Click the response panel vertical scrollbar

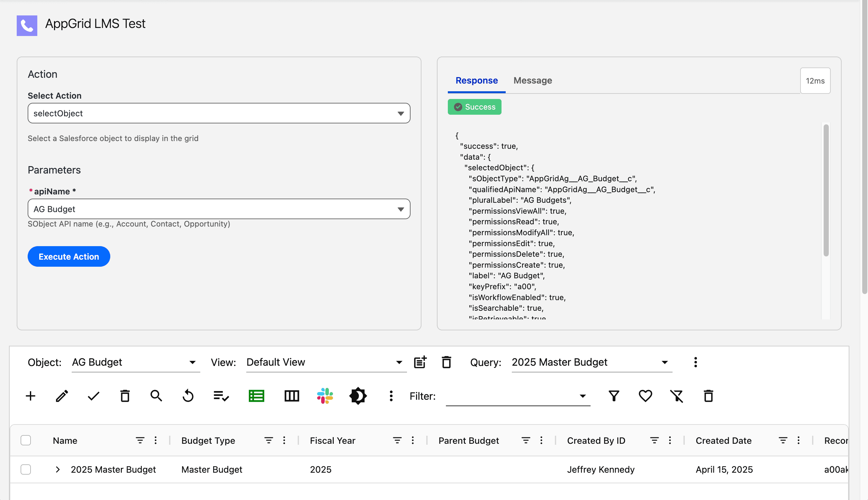(x=826, y=191)
